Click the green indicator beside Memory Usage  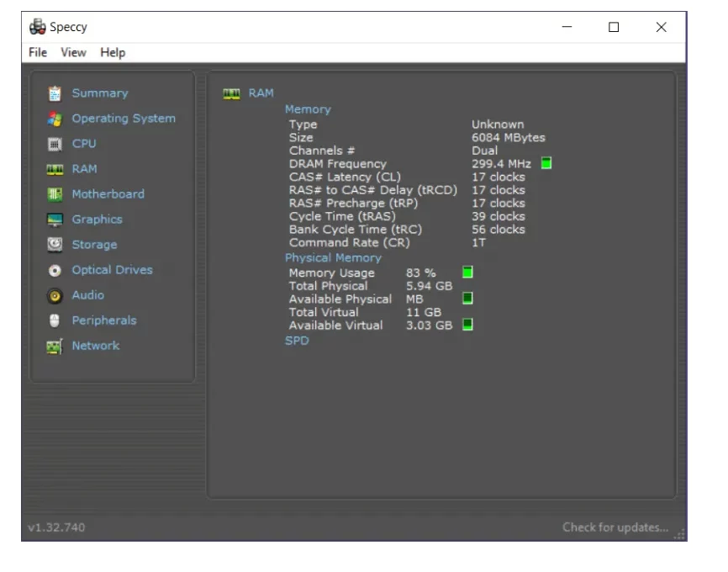point(467,273)
